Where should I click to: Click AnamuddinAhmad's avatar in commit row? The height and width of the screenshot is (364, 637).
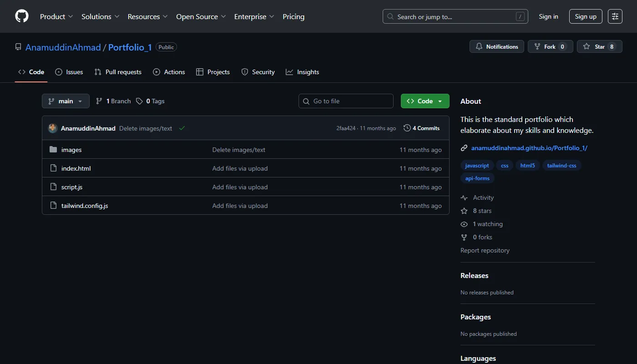click(53, 128)
